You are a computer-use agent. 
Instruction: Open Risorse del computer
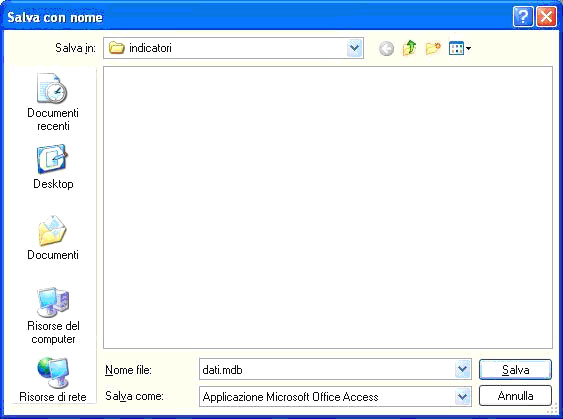coord(53,316)
